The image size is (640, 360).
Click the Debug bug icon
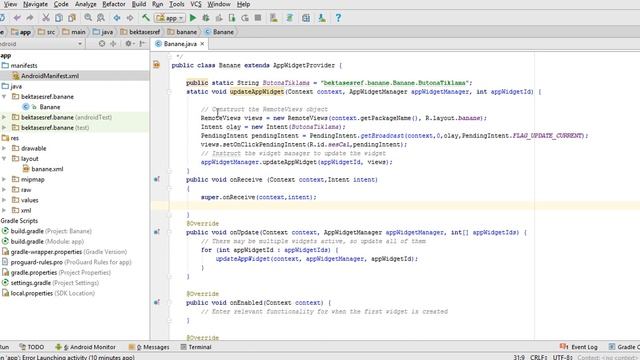tap(206, 18)
